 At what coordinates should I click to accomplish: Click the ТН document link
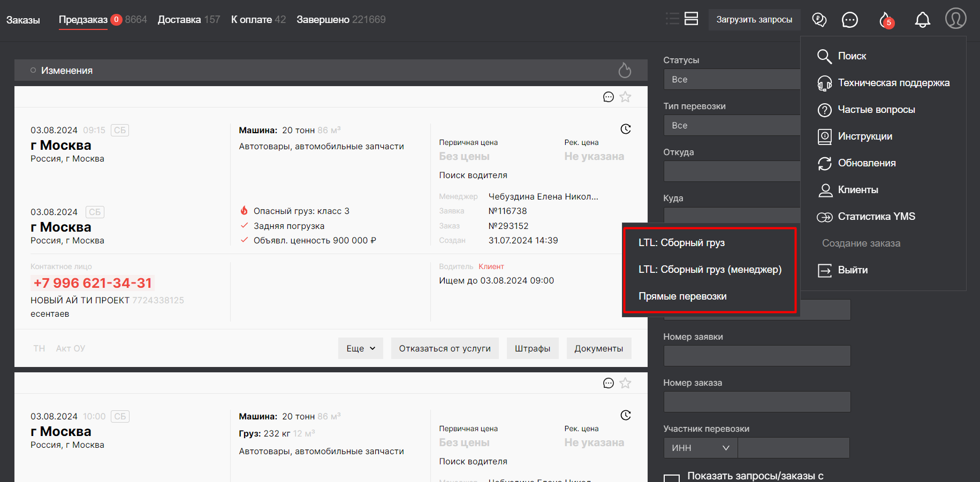39,348
